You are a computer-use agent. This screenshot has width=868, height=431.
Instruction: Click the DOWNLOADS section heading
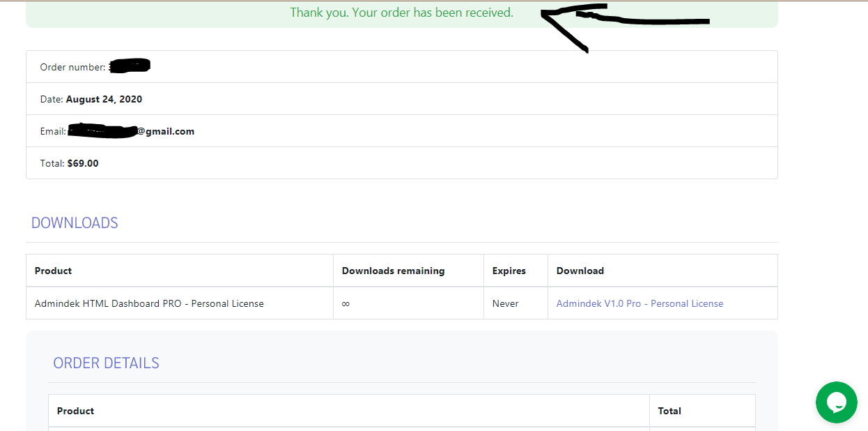pyautogui.click(x=75, y=223)
